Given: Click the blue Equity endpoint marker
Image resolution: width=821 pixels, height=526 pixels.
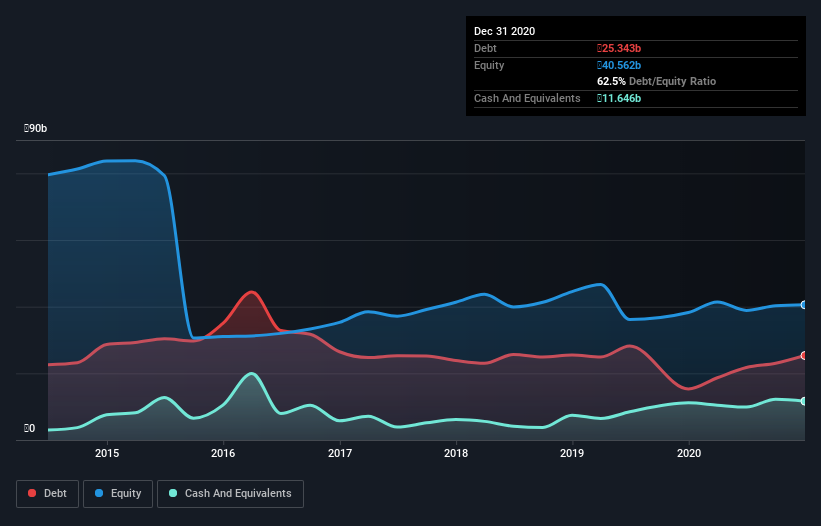Looking at the screenshot, I should click(804, 305).
